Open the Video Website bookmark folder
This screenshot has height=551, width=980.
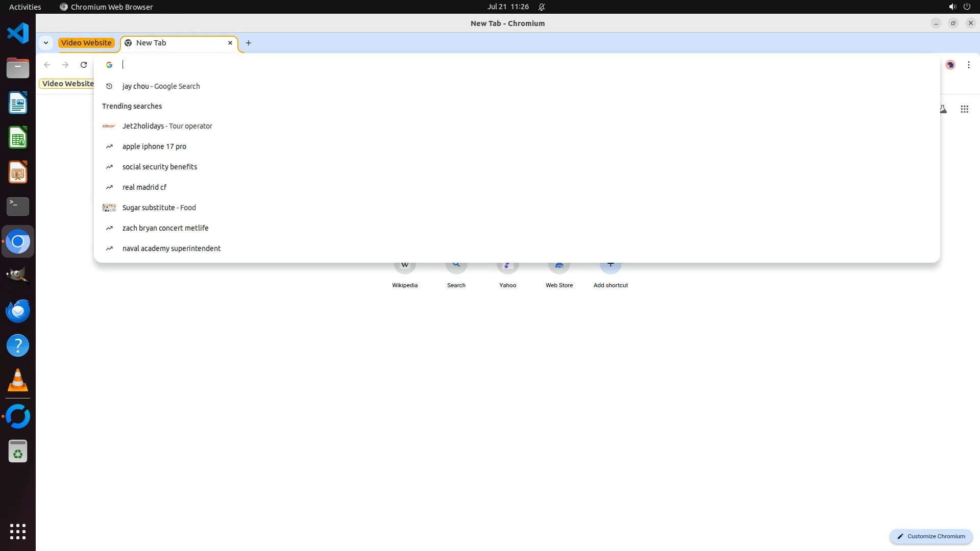pos(67,84)
